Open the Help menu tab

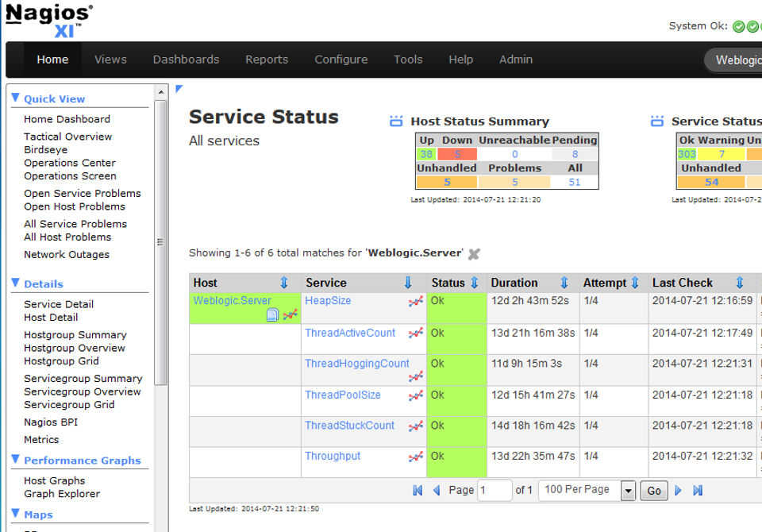(x=460, y=60)
